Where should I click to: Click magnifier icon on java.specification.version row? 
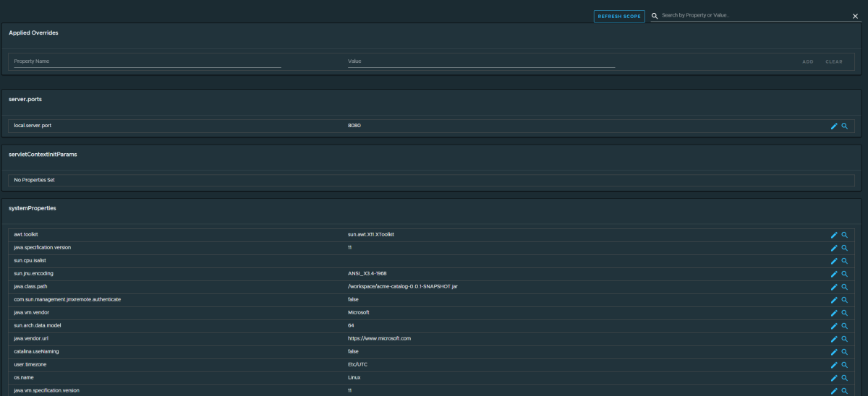pyautogui.click(x=844, y=248)
